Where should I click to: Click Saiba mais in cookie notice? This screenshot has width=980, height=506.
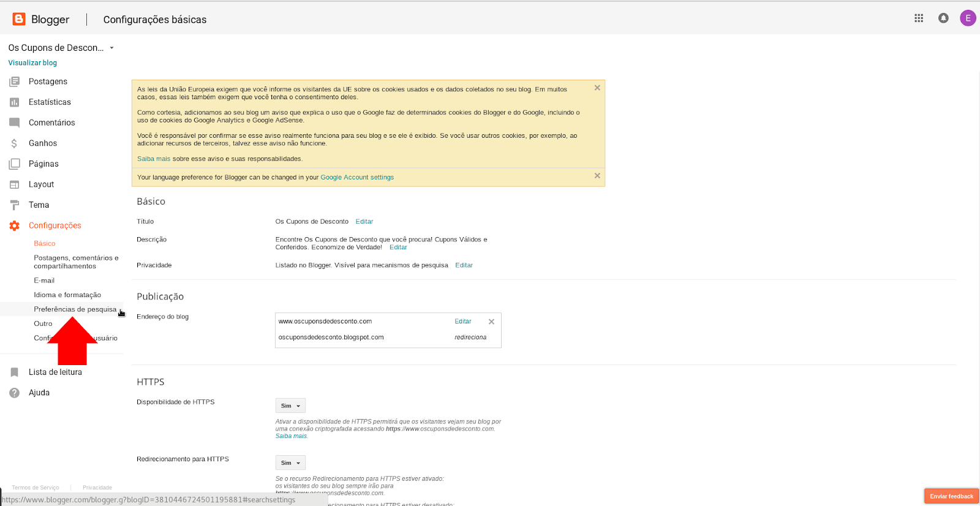[154, 159]
